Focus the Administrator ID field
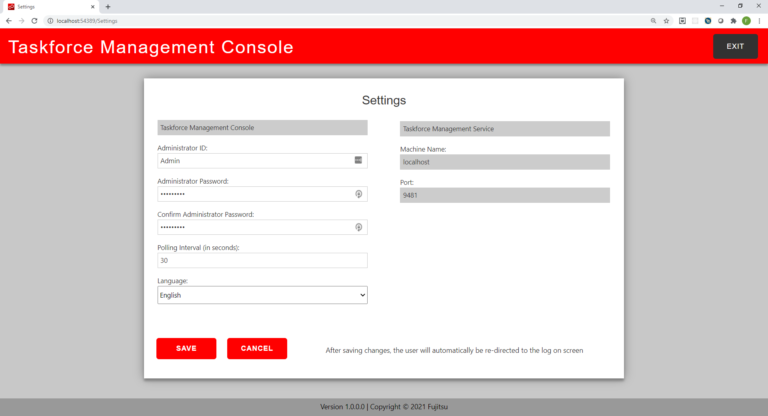 pos(262,161)
